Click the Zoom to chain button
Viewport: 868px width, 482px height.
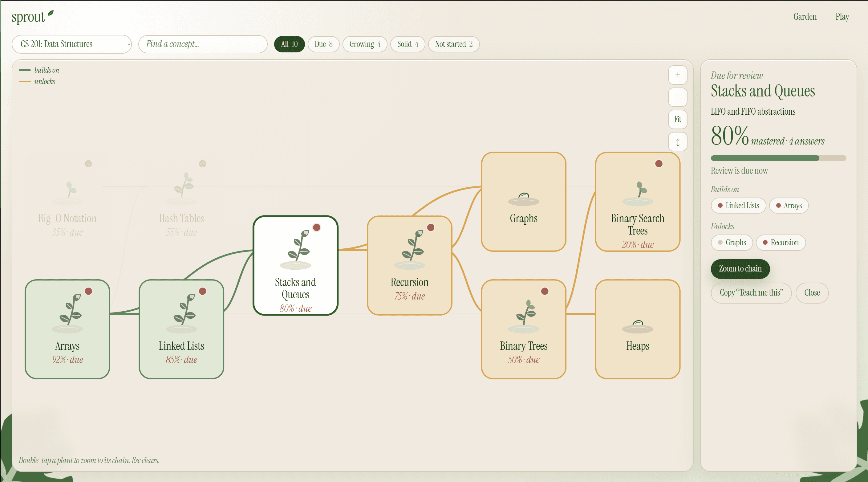click(x=740, y=269)
